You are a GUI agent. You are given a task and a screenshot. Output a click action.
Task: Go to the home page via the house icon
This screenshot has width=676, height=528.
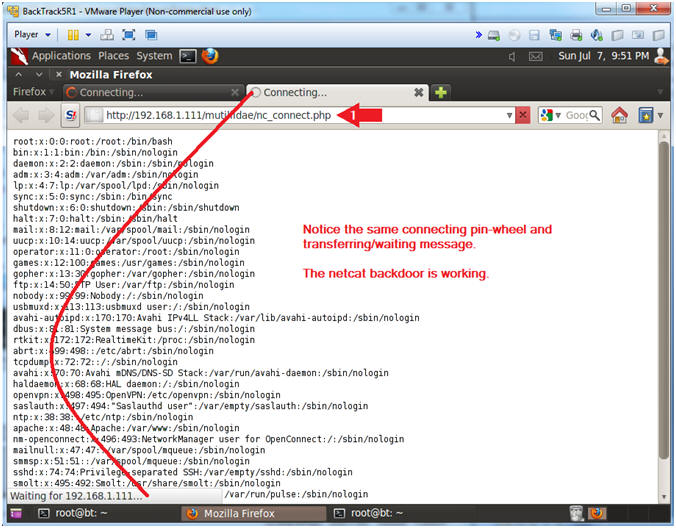click(x=619, y=116)
